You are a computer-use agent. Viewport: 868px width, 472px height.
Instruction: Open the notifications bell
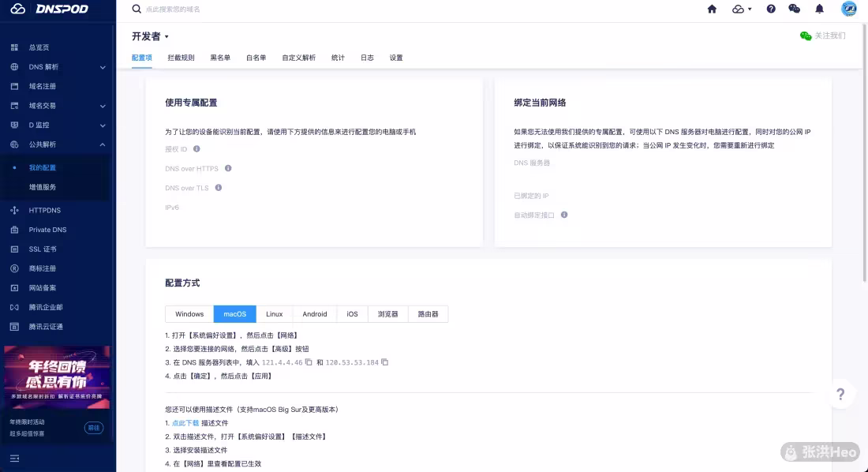[819, 9]
